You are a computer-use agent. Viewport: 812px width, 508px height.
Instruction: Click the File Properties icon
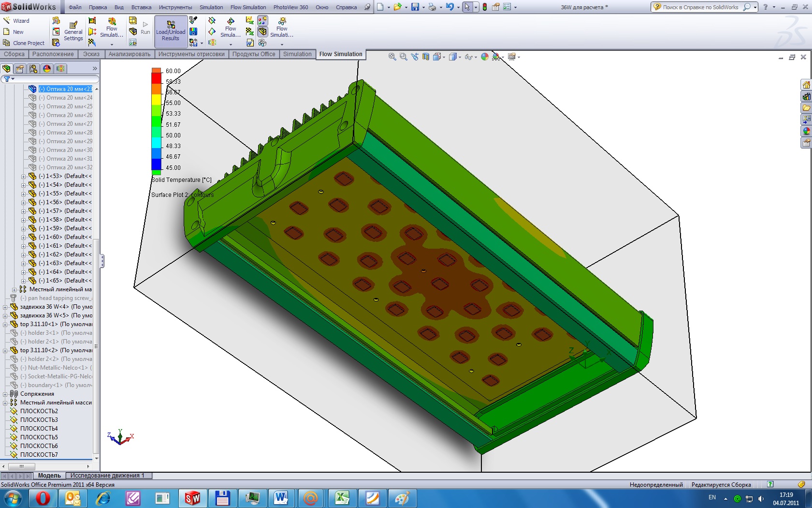[x=496, y=7]
